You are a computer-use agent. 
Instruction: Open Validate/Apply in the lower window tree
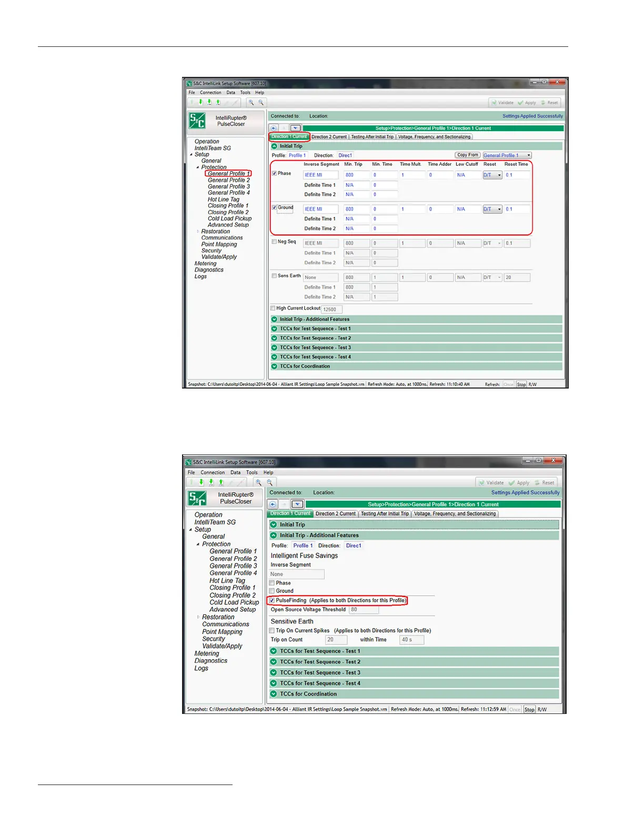point(222,646)
